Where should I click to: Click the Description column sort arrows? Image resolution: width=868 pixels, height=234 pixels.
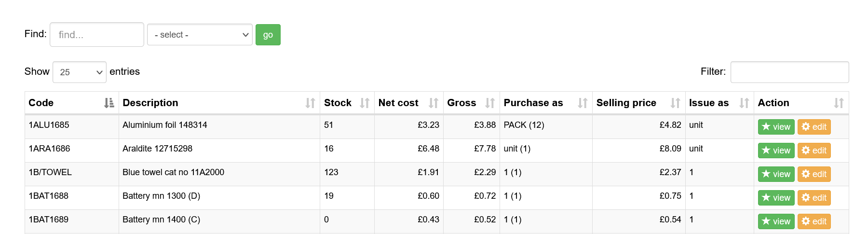[310, 103]
